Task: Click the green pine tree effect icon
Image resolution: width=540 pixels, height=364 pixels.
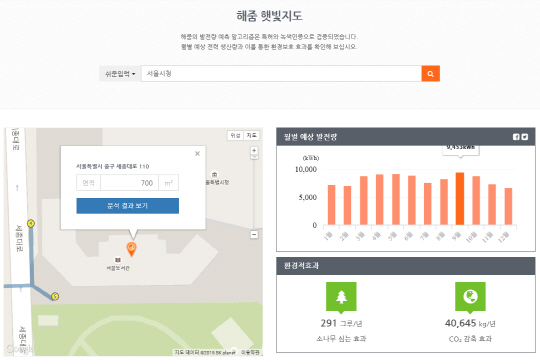Action: 341,297
